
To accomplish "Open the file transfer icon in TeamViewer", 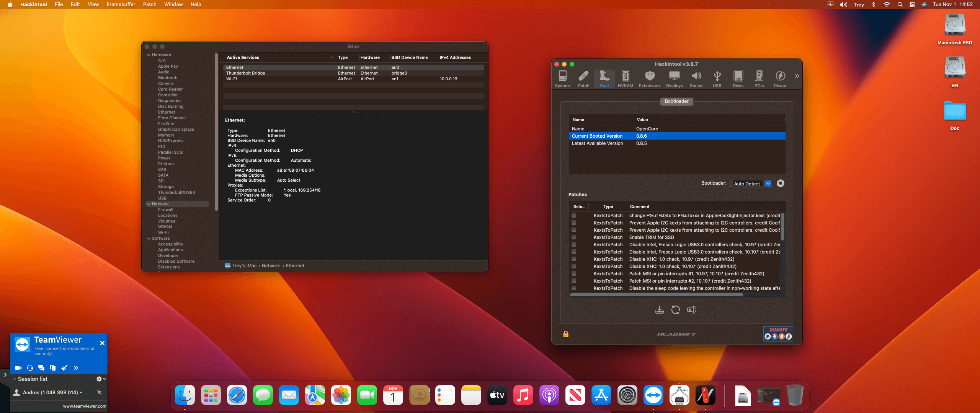I will pos(53,368).
